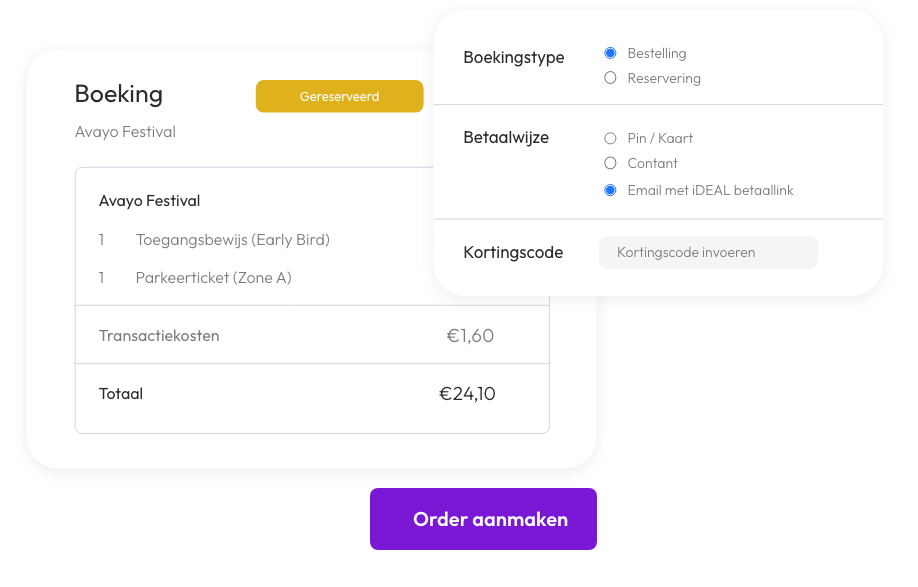Image resolution: width=918 pixels, height=587 pixels.
Task: Select the Bestelling radio option
Action: (610, 53)
